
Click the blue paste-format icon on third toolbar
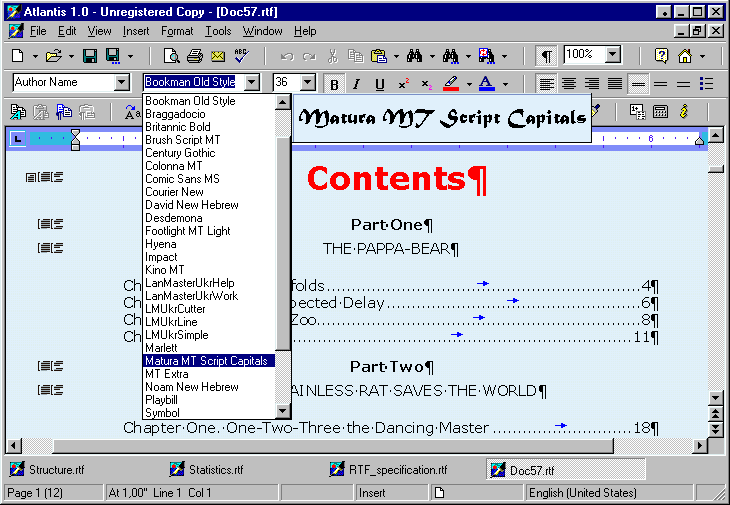pos(64,112)
